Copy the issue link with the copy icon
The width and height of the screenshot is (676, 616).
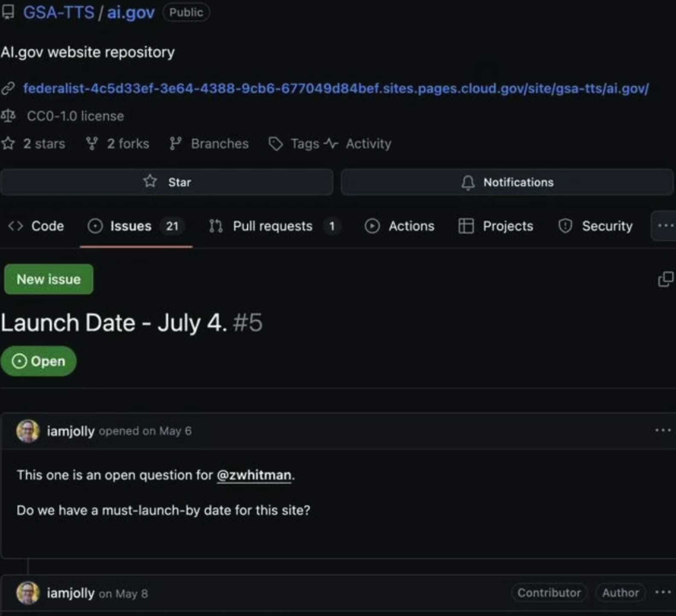(666, 279)
